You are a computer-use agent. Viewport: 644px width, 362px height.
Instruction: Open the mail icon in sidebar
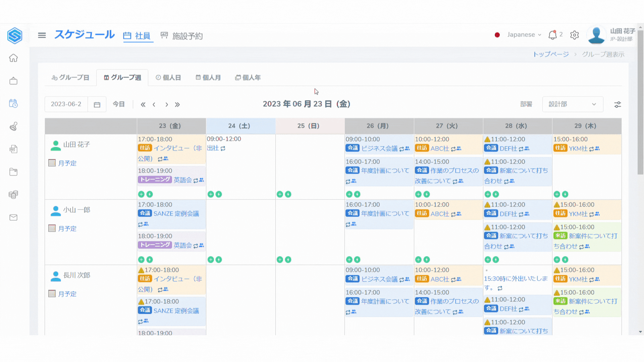[x=13, y=218]
